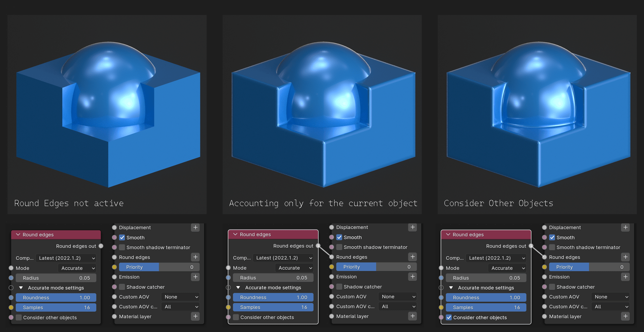The width and height of the screenshot is (644, 332).
Task: Collapse the Round edges node header in left panel
Action: (x=18, y=235)
